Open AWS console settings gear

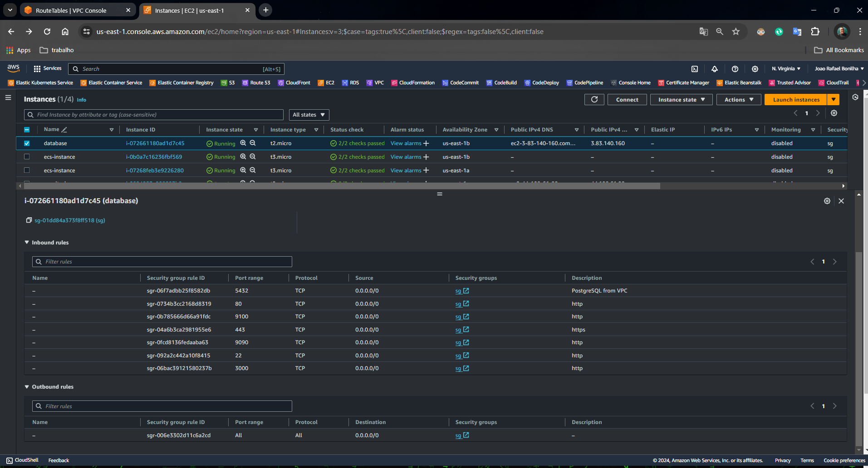click(755, 69)
